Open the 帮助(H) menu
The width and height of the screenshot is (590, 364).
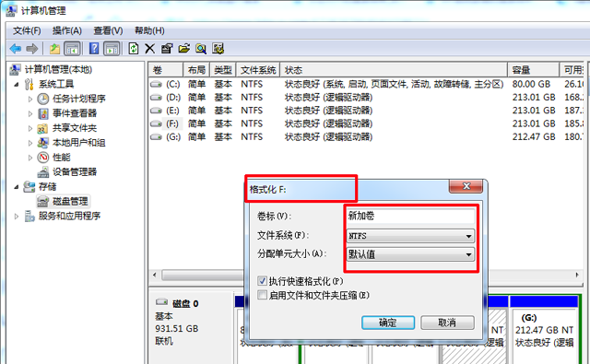pyautogui.click(x=149, y=30)
